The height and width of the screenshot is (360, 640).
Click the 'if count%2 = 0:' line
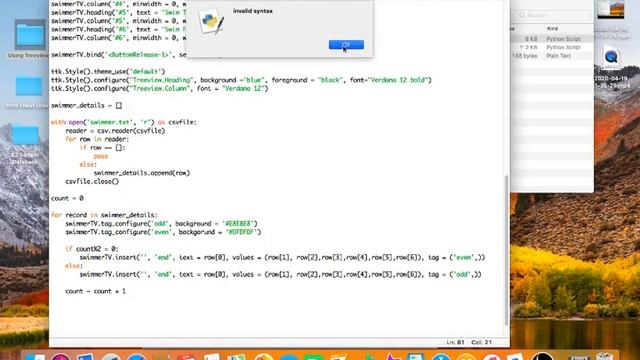point(91,249)
